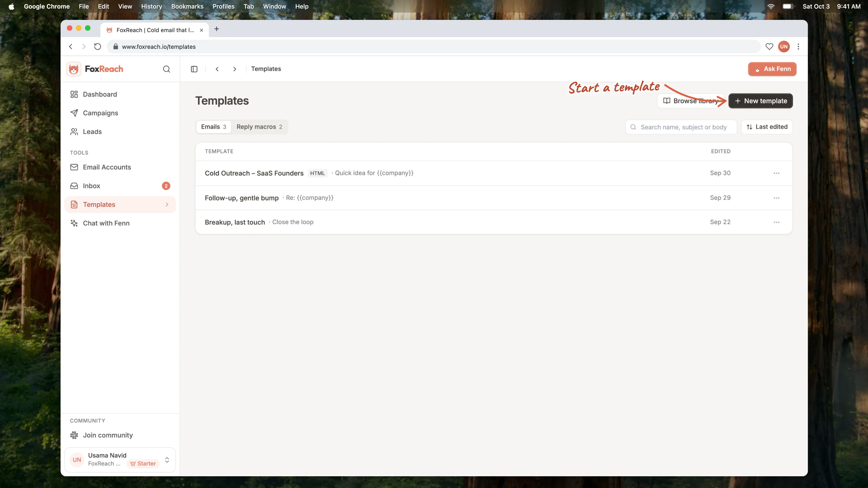This screenshot has height=488, width=868.
Task: Click the TEMPLATE column header
Action: pyautogui.click(x=219, y=152)
